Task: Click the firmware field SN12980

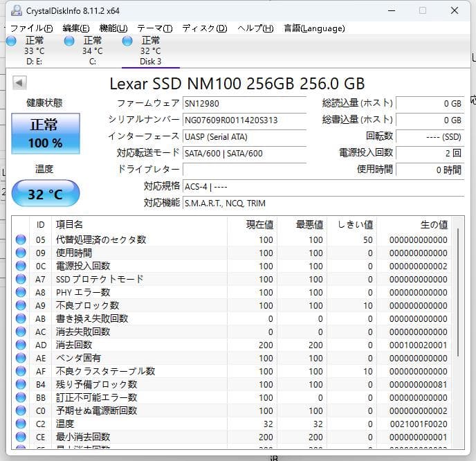Action: point(244,104)
